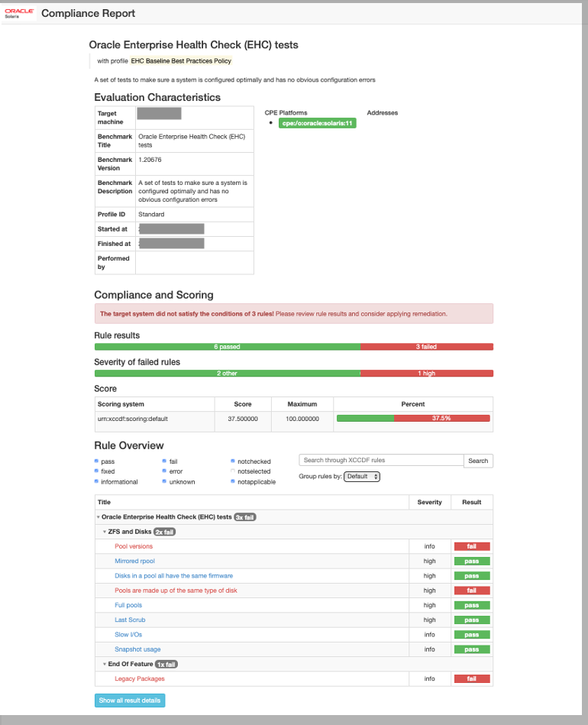Click the Profile ID value Standard
Image resolution: width=588 pixels, height=725 pixels.
point(151,215)
